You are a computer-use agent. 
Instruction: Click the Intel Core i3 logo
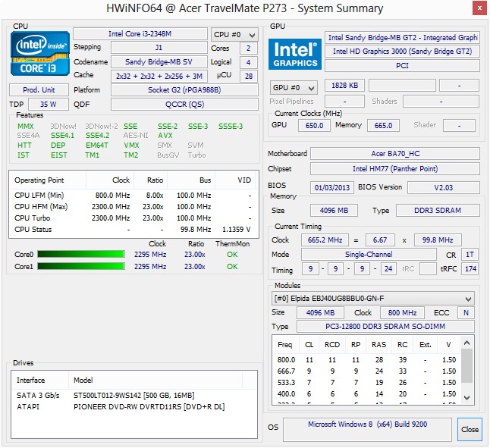(x=40, y=53)
